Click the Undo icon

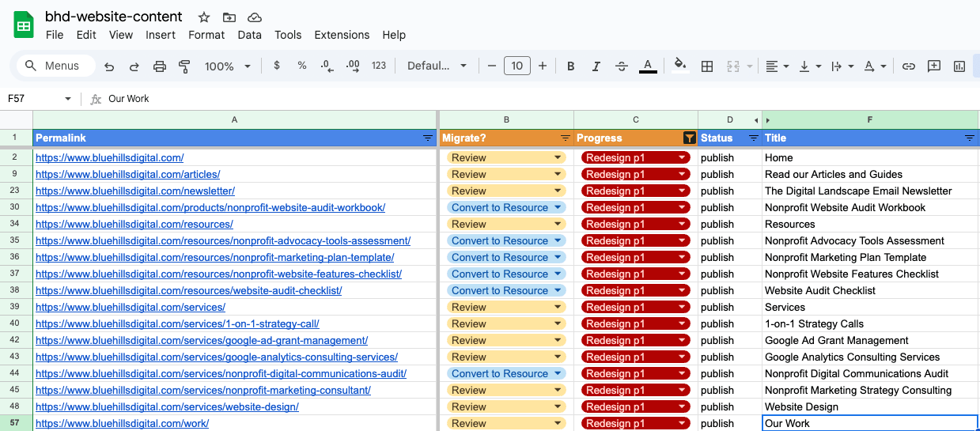[109, 66]
